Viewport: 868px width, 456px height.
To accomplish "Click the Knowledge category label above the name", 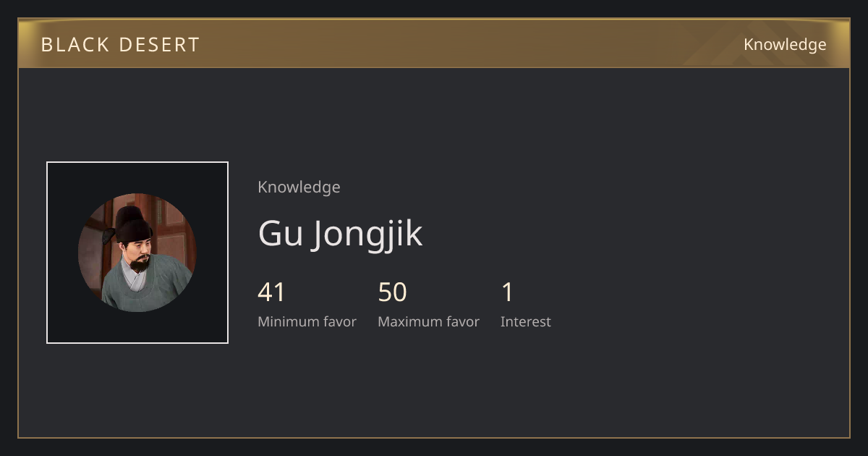I will click(x=299, y=187).
